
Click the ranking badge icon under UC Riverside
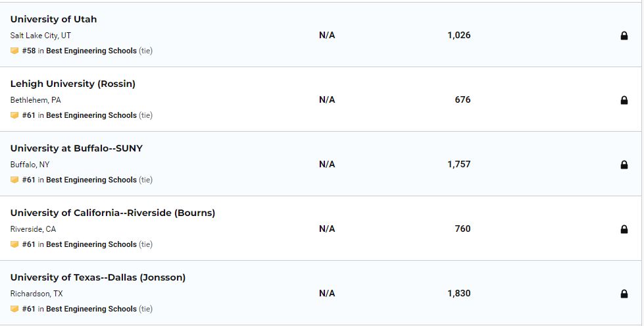click(x=14, y=244)
